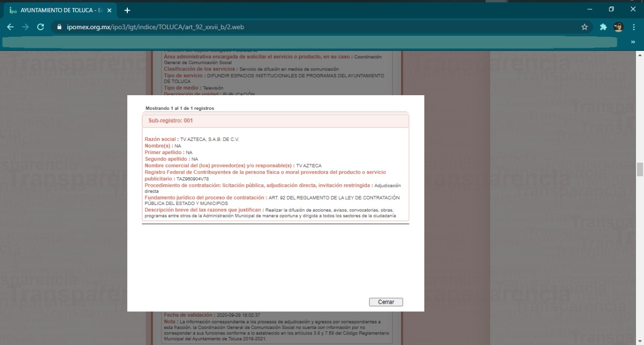Click the Cerrar button in the dialog
Screen dimensions: 644x345
pyautogui.click(x=386, y=302)
